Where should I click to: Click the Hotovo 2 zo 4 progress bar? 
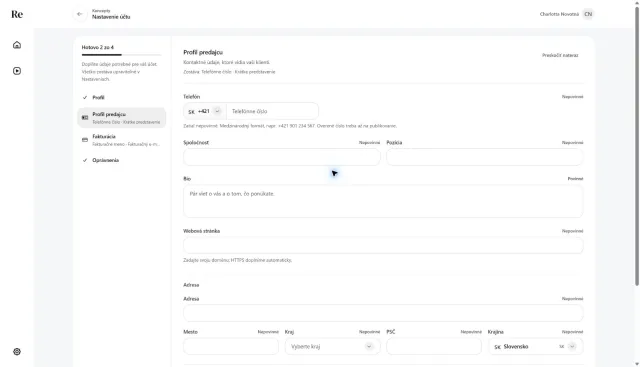coord(121,55)
